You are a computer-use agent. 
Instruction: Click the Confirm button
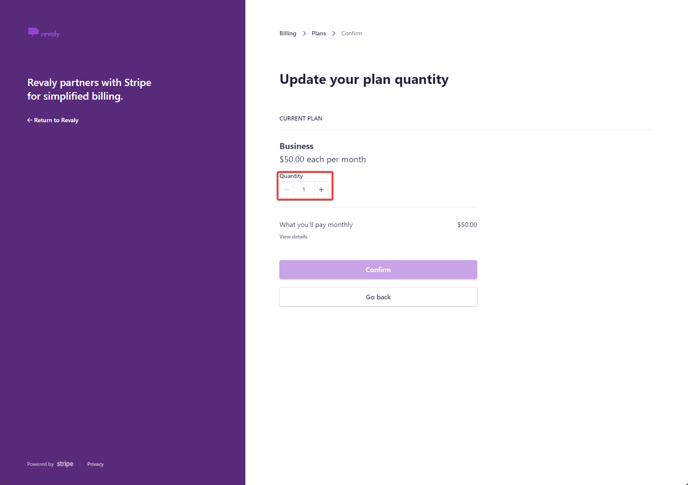378,269
